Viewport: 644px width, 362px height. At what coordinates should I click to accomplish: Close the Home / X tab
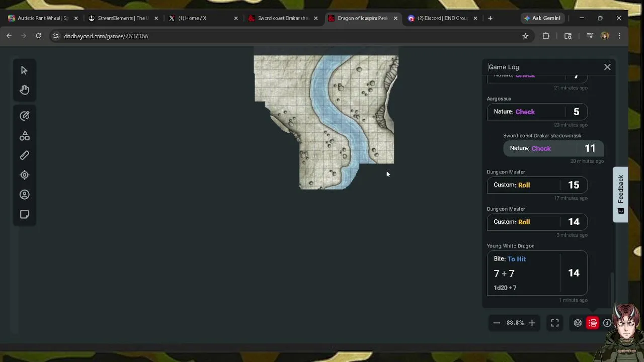coord(236,18)
